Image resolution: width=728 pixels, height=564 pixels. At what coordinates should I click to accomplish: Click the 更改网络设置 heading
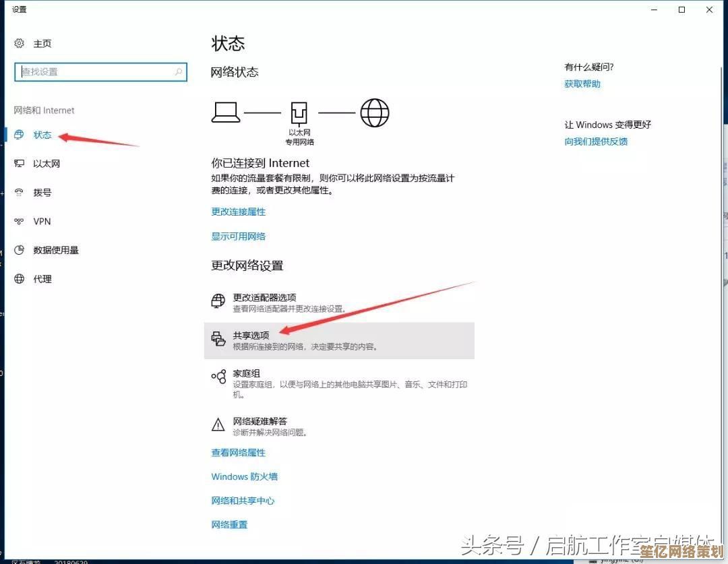click(x=247, y=265)
